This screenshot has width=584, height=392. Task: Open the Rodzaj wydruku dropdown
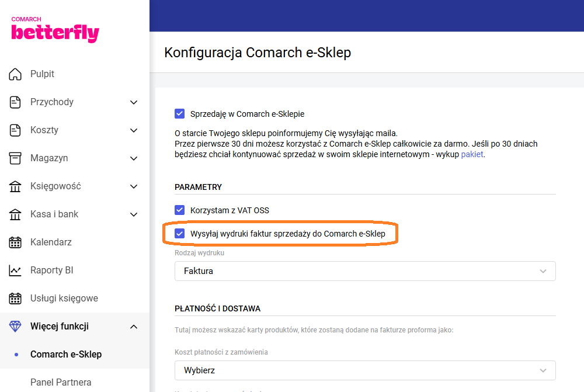(364, 271)
